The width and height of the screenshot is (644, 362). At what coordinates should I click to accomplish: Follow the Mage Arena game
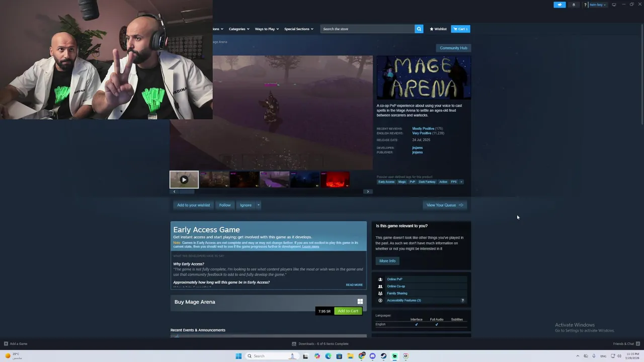point(225,205)
